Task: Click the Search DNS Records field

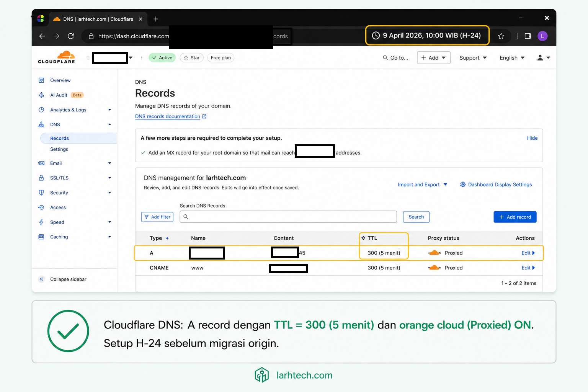Action: click(x=288, y=217)
